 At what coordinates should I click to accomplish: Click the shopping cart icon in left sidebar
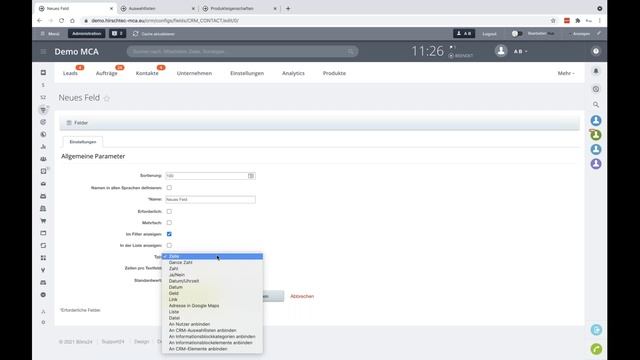pyautogui.click(x=43, y=221)
